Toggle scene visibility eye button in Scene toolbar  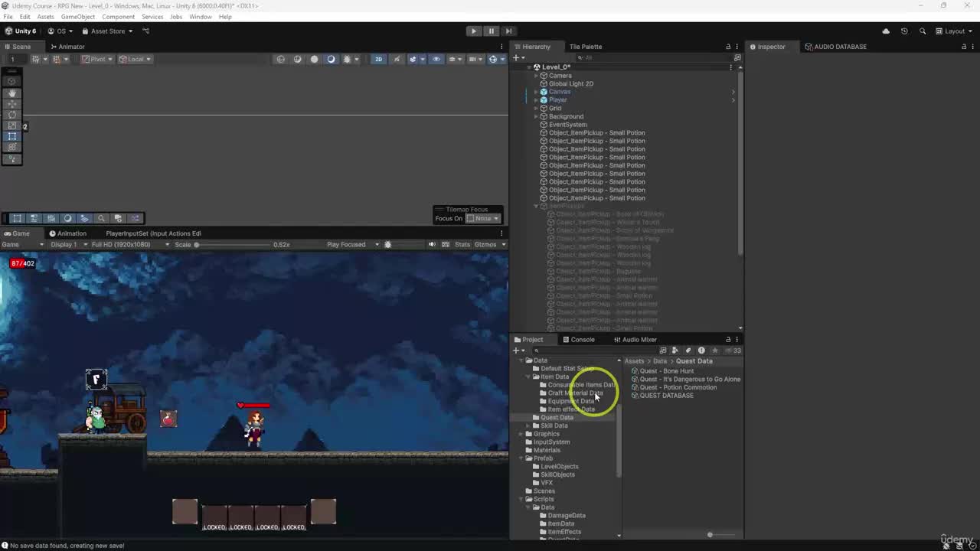coord(436,59)
